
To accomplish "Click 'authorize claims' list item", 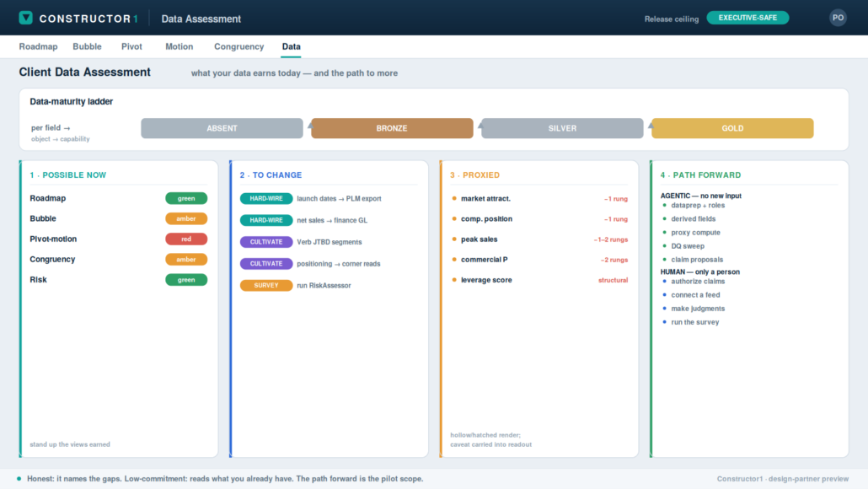I will coord(698,282).
